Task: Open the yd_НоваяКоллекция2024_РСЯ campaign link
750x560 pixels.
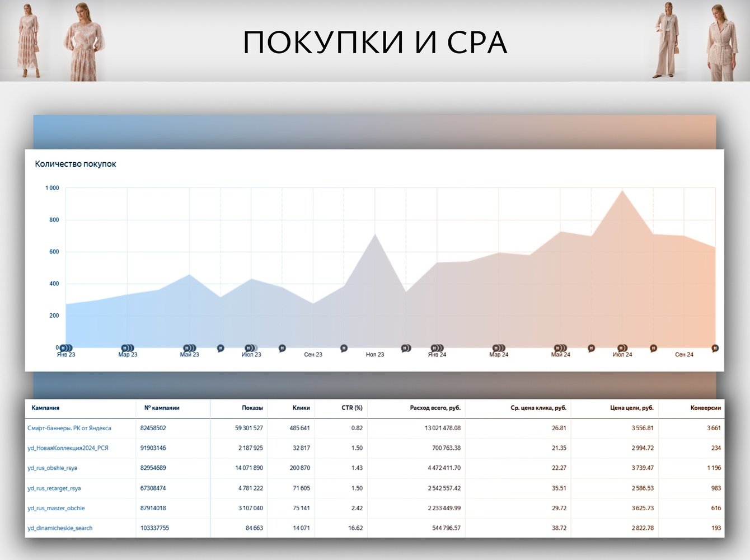Action: pyautogui.click(x=68, y=448)
